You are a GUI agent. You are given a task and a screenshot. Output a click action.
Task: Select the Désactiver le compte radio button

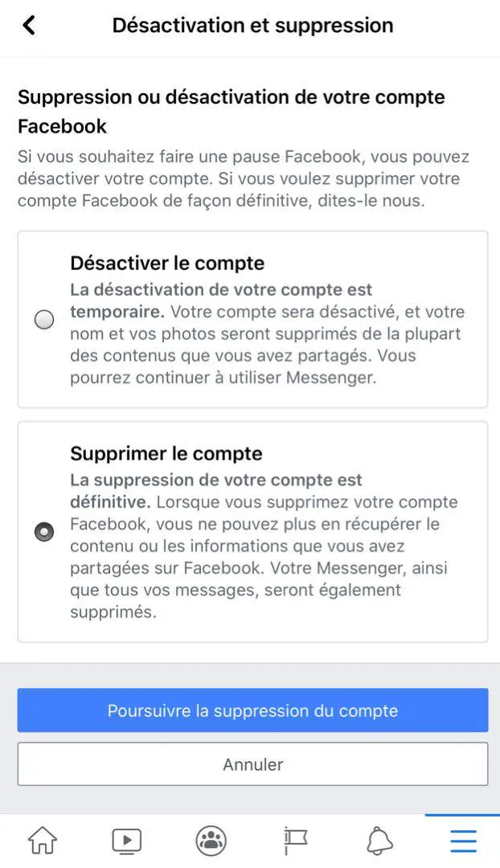click(x=45, y=320)
